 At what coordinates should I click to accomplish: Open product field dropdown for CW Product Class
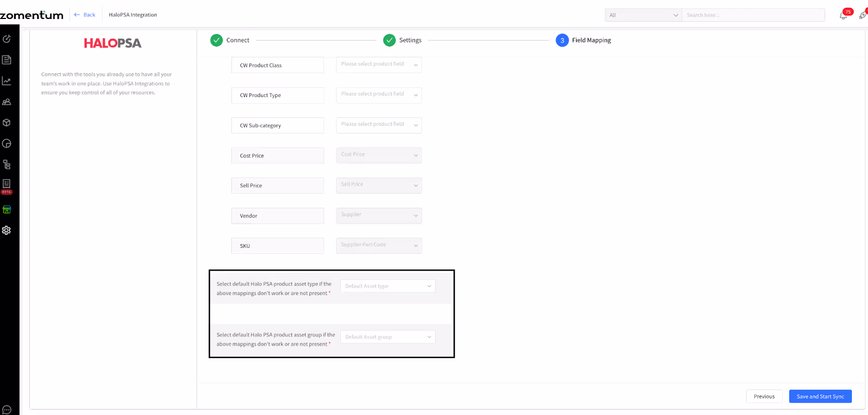pos(379,65)
